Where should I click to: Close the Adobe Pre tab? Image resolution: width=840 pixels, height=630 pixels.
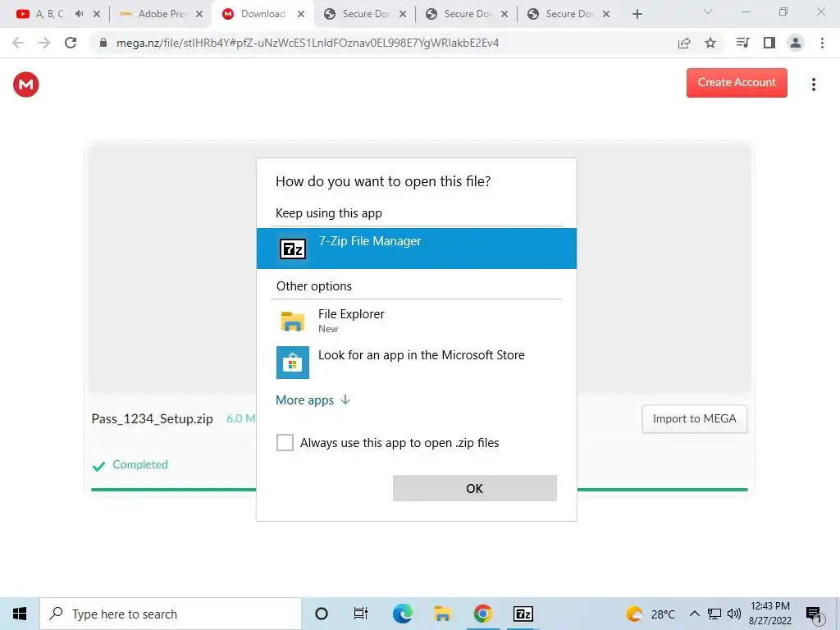[199, 15]
